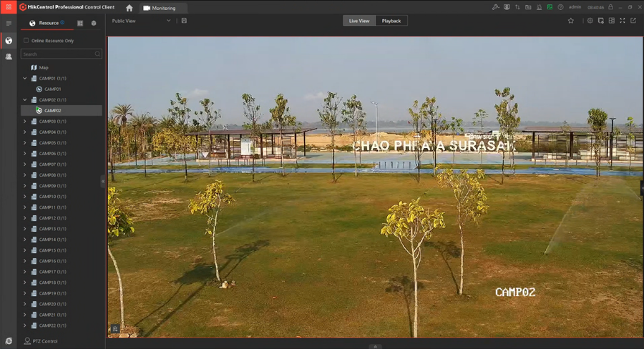Save the current view icon
Viewport: 644px width, 349px height.
coord(184,21)
